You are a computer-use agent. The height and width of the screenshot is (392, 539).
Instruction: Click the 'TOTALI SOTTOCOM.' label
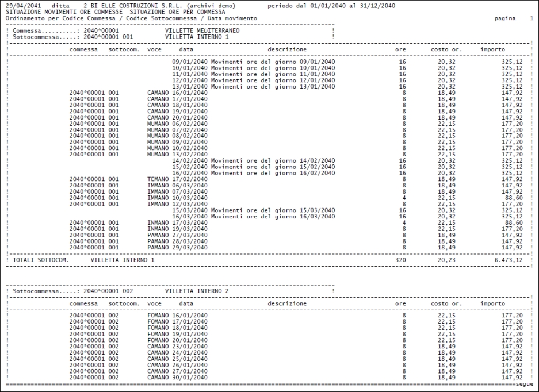click(x=41, y=260)
